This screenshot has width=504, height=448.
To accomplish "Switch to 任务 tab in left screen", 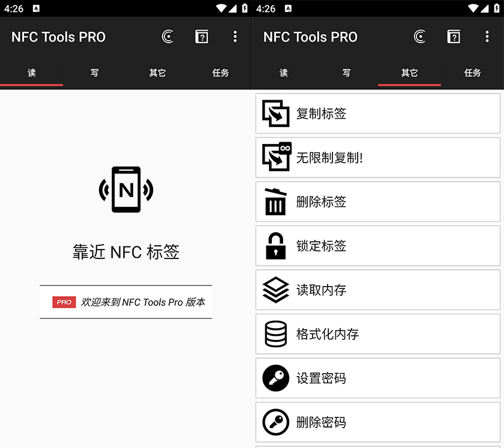I will tap(221, 73).
